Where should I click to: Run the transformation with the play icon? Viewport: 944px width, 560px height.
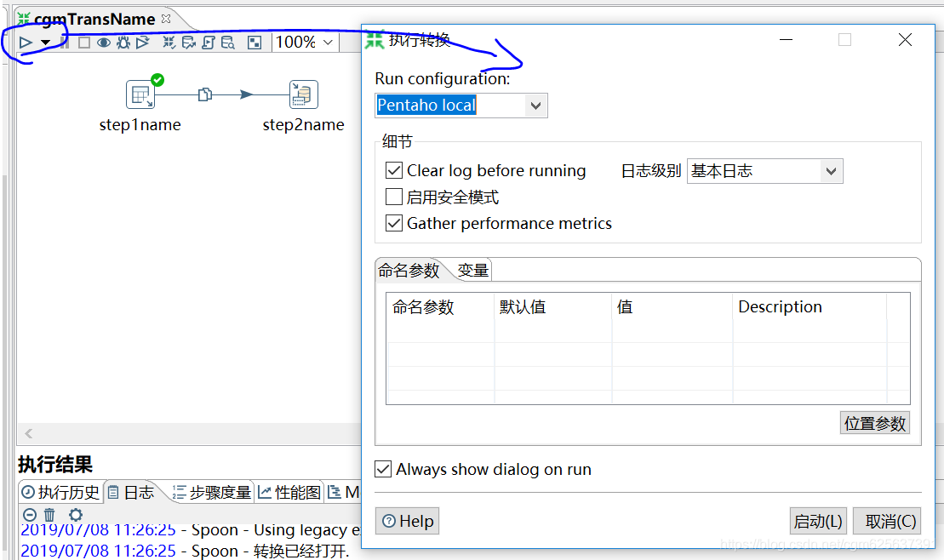coord(26,42)
